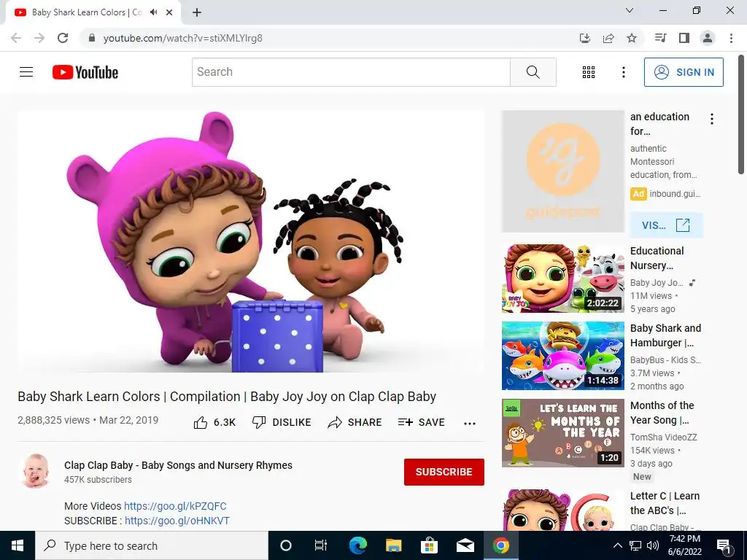Open the YouTube hamburger guide menu
Viewport: 747px width, 560px height.
coord(26,72)
